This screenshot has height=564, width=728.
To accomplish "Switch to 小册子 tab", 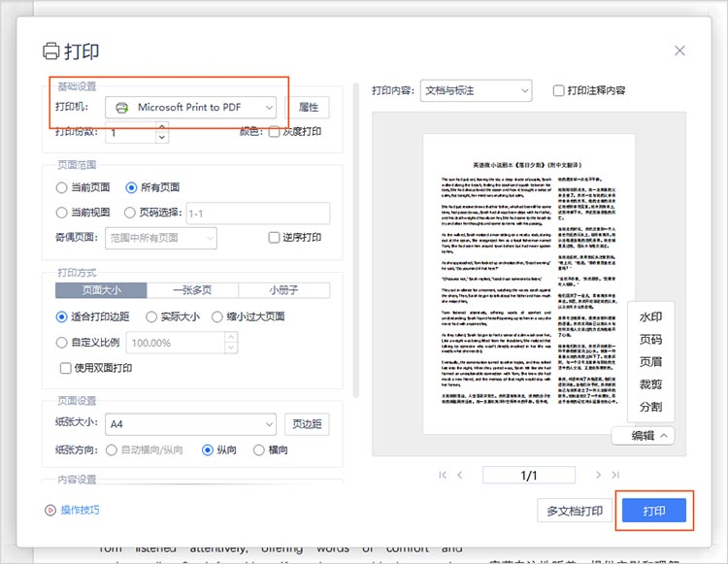I will (x=283, y=290).
